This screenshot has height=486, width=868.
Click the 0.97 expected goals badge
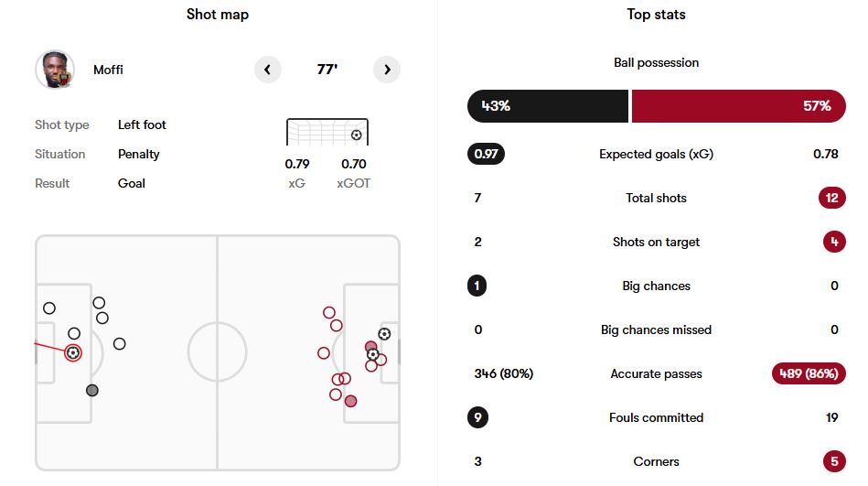click(486, 154)
